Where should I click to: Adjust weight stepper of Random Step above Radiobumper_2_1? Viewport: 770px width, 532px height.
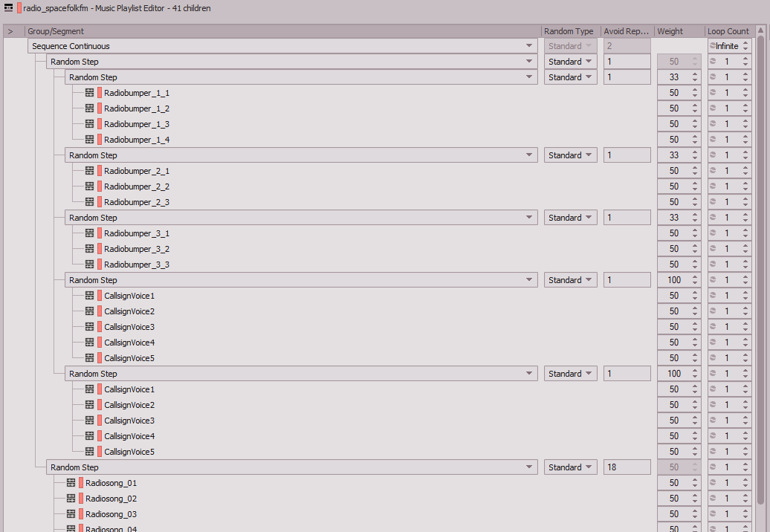pyautogui.click(x=695, y=155)
